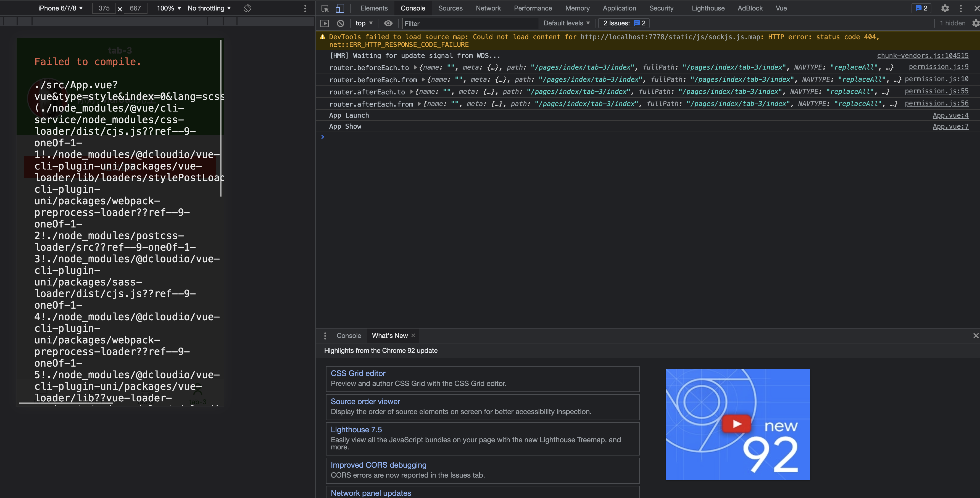Image resolution: width=980 pixels, height=498 pixels.
Task: Click the top-right issues counter badge
Action: coord(921,8)
